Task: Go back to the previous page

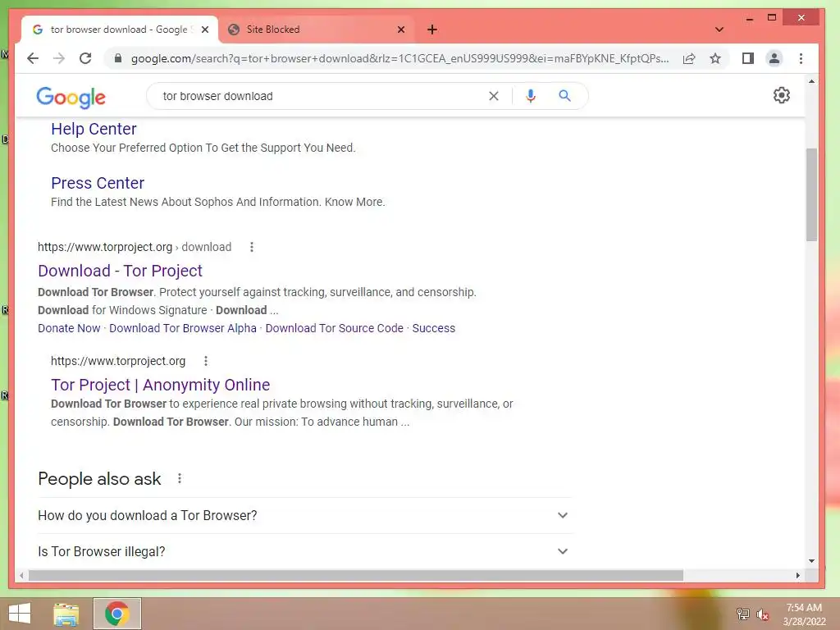Action: (33, 58)
